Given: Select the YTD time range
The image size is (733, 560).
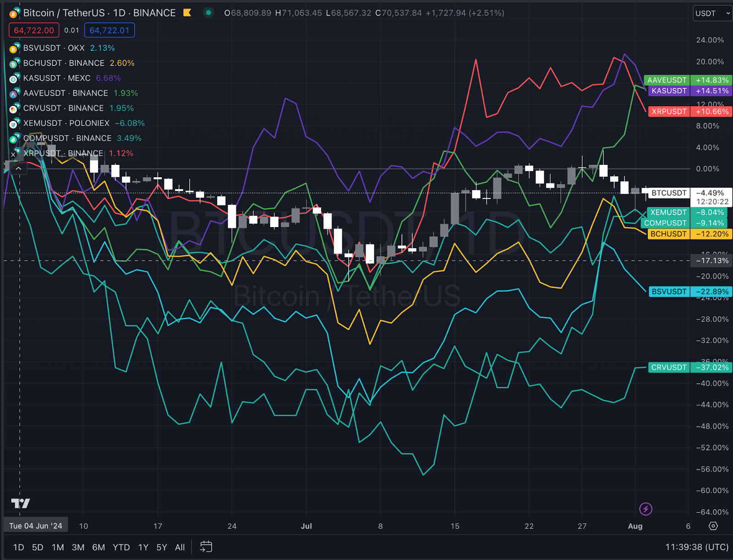Looking at the screenshot, I should (121, 547).
